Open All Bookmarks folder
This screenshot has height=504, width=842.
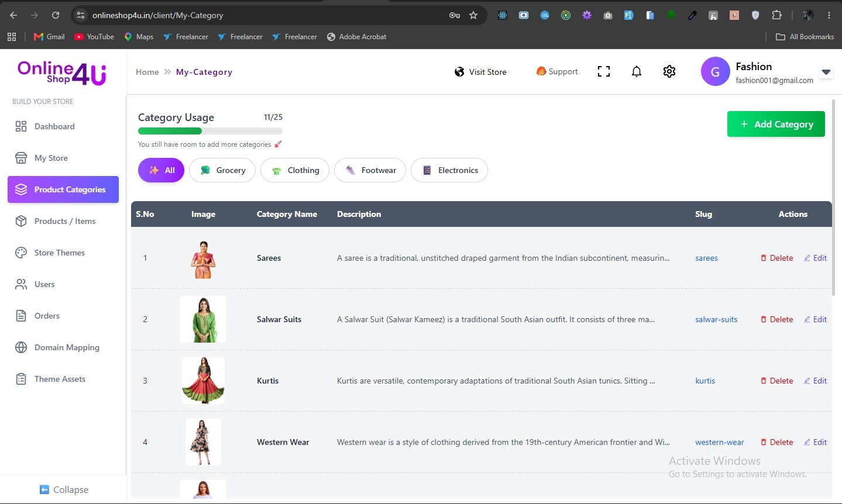(x=805, y=37)
